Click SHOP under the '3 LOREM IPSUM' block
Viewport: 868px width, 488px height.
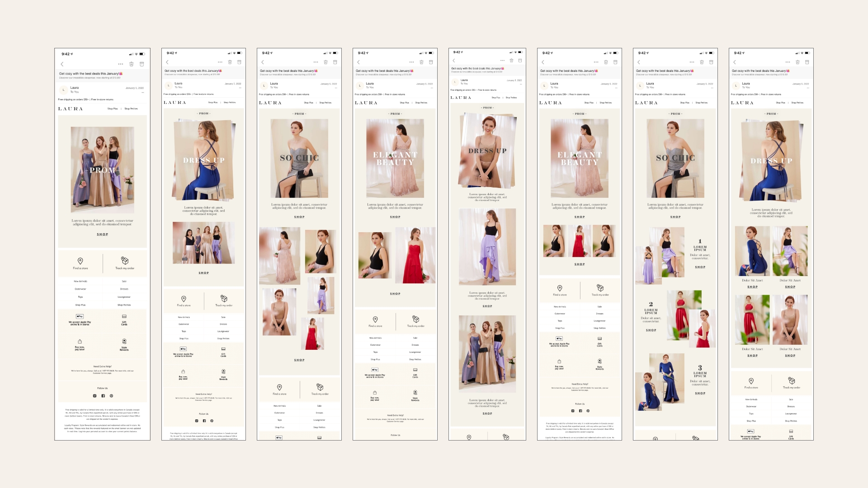pos(700,393)
